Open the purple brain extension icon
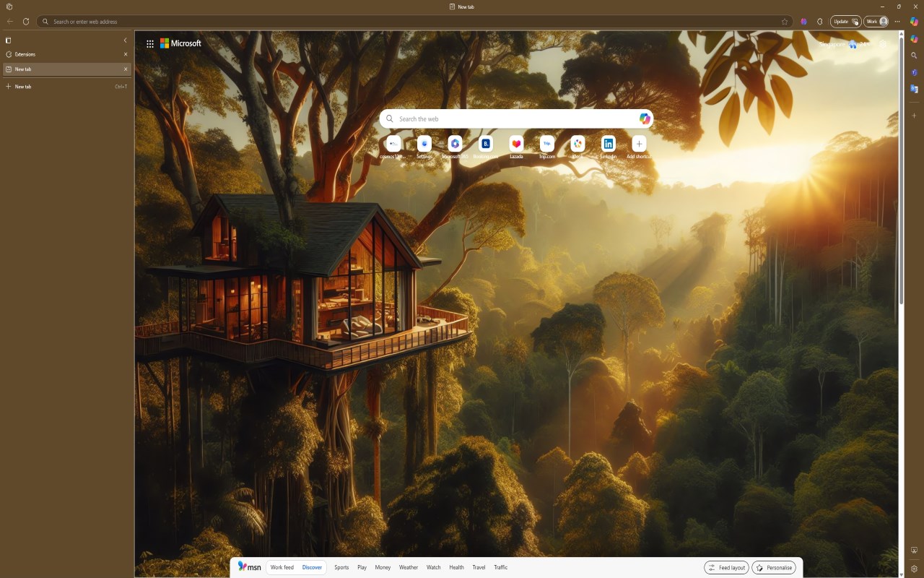 click(x=803, y=22)
